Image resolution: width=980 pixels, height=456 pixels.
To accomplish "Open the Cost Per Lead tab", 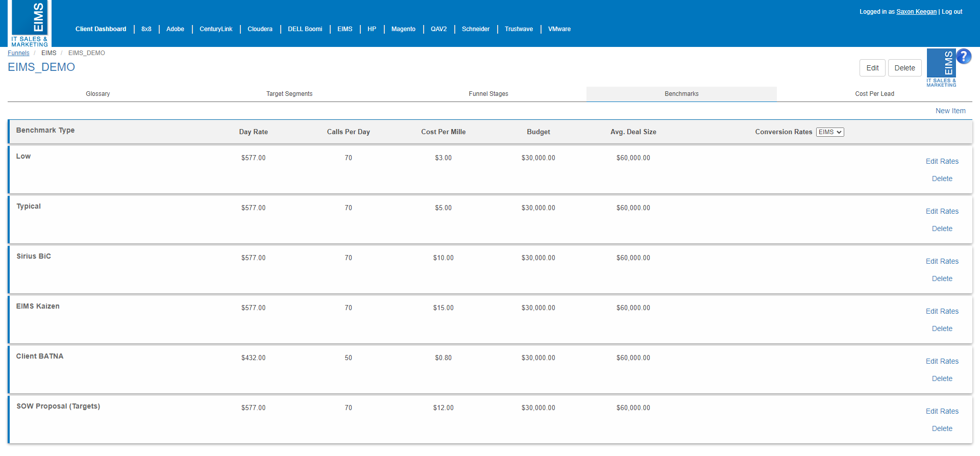I will 874,94.
